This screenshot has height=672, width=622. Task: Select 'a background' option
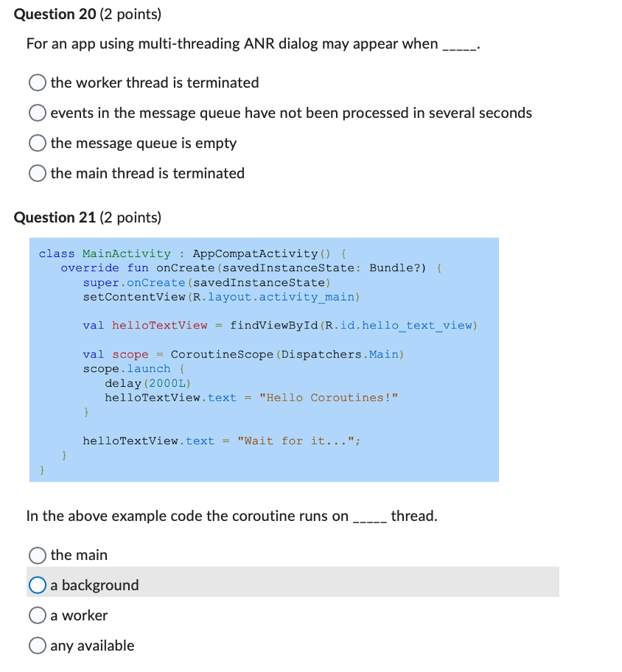[x=37, y=584]
